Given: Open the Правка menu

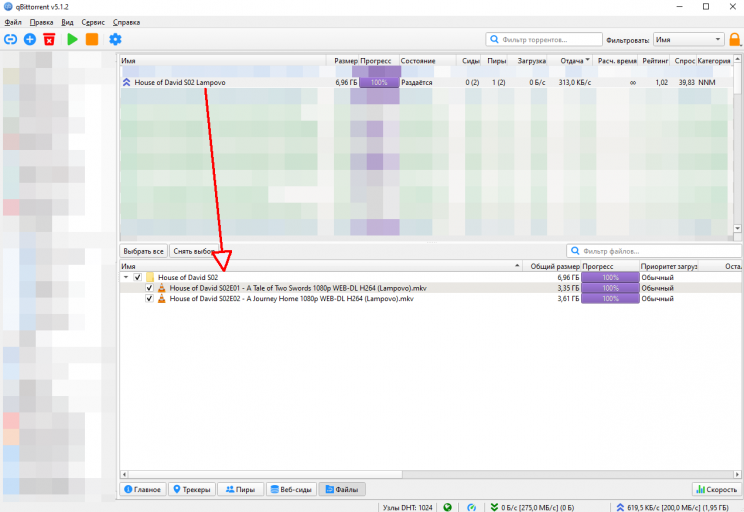Looking at the screenshot, I should (41, 22).
